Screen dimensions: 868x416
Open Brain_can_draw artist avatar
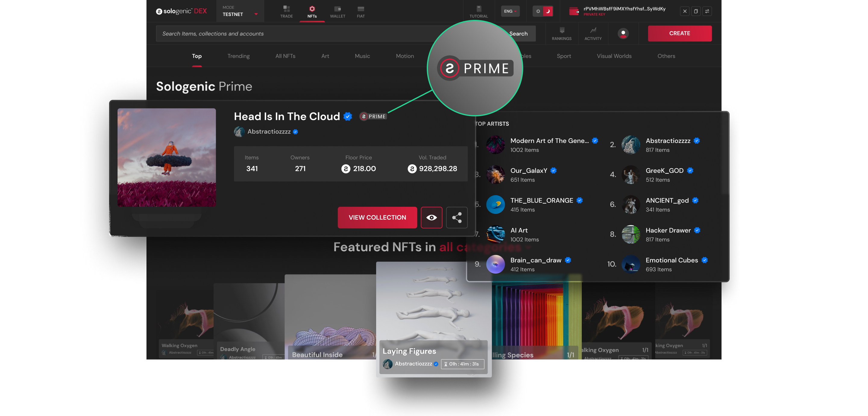495,264
